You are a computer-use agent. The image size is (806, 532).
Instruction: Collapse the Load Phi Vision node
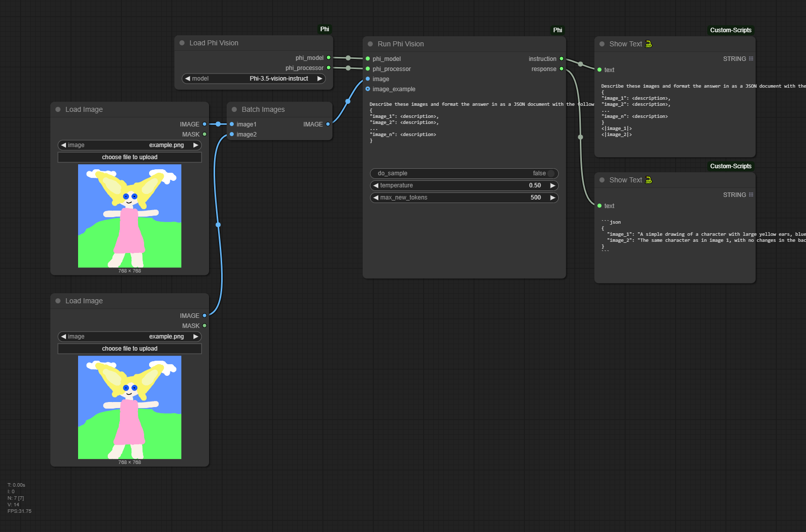click(x=182, y=43)
